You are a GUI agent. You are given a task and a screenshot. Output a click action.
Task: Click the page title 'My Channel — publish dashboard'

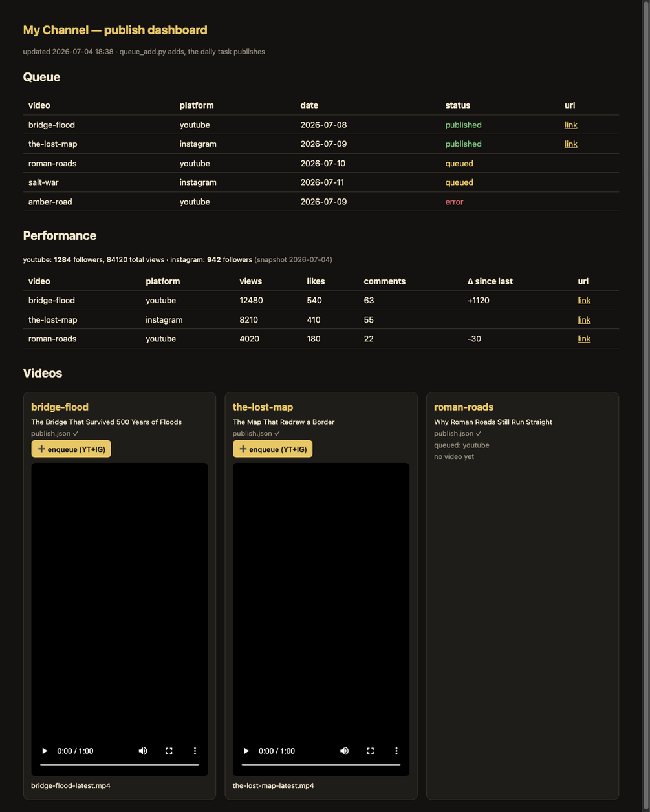[x=115, y=30]
